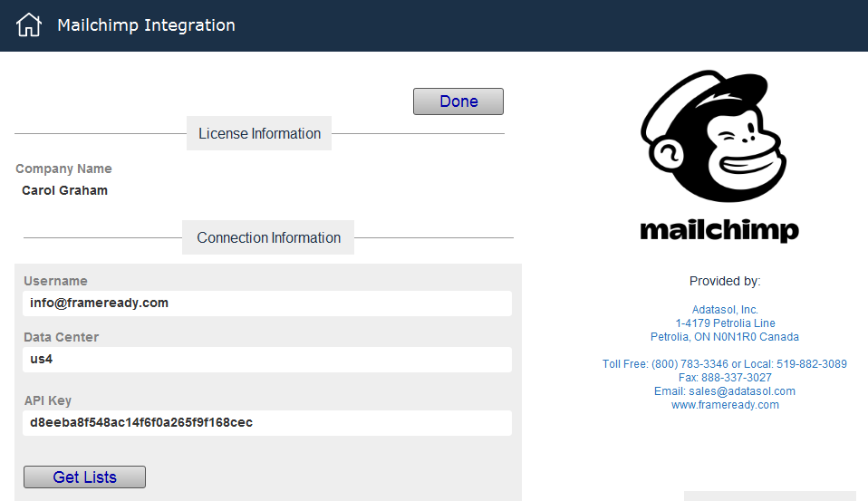
Task: Click the Home icon in header
Action: click(x=29, y=25)
